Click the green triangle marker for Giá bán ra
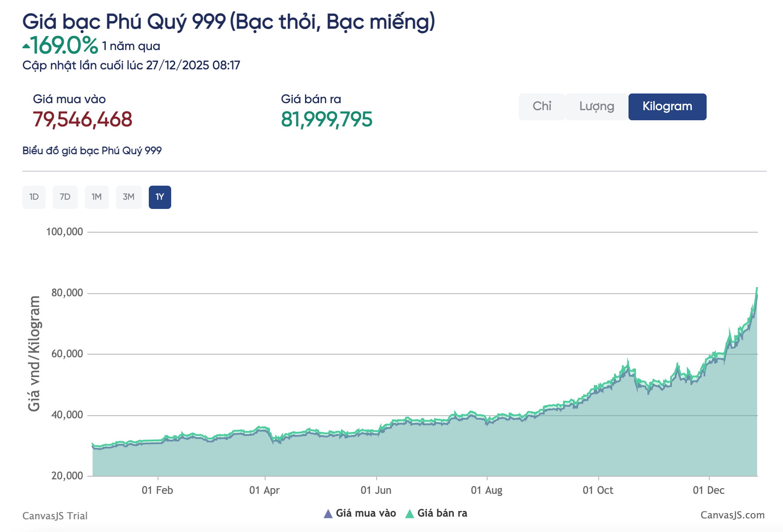Screen dimensions: 783x532 (409, 513)
